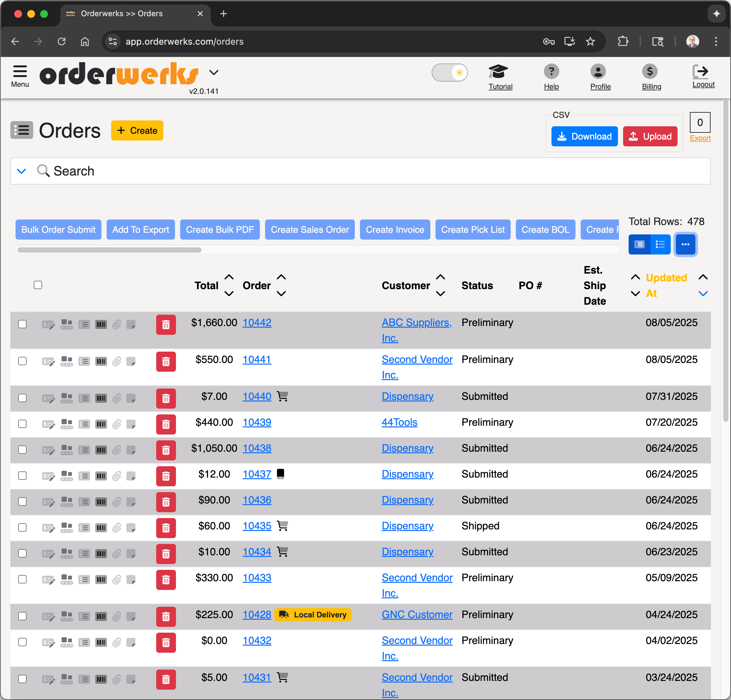Expand the Search panel chevron
This screenshot has width=731, height=700.
tap(21, 171)
